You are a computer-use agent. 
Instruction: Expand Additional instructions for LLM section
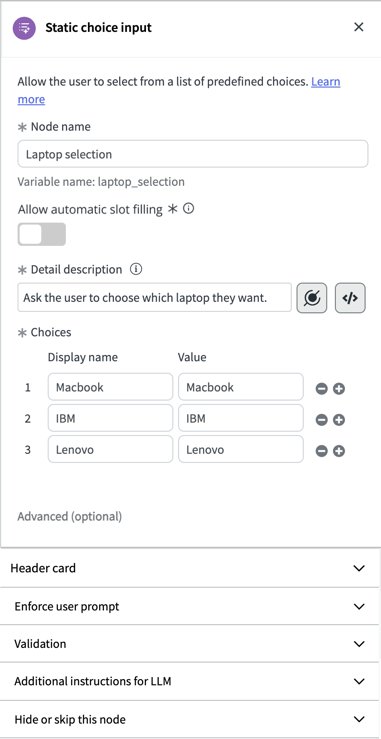(x=190, y=681)
